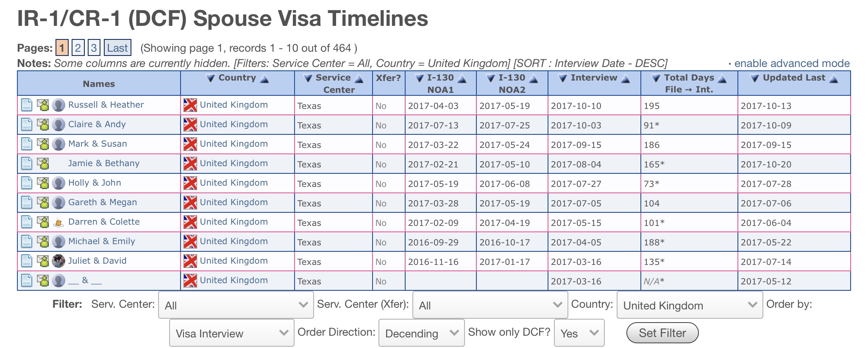Open Serv. Center filter dropdown
Viewport: 868px width, 348px height.
(x=236, y=305)
